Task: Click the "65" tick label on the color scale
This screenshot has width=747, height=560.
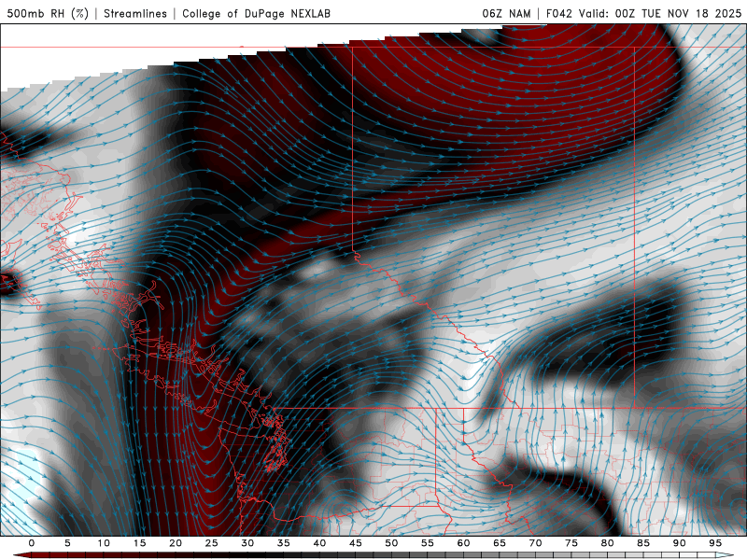Action: pos(500,543)
